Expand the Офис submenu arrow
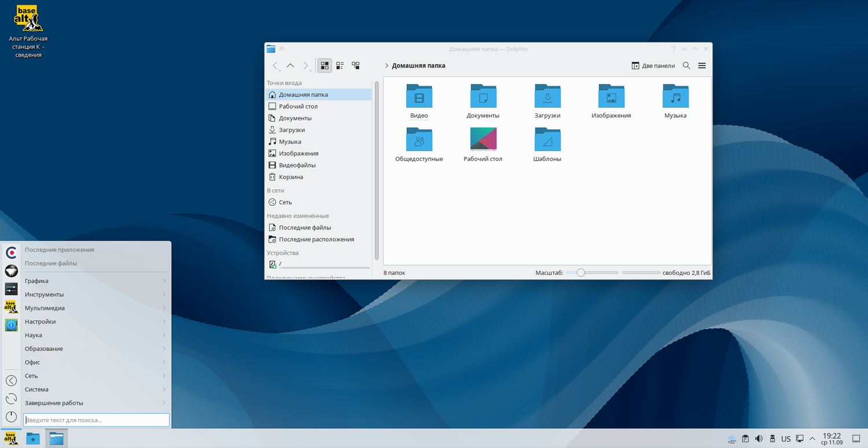The image size is (868, 448). tap(164, 362)
